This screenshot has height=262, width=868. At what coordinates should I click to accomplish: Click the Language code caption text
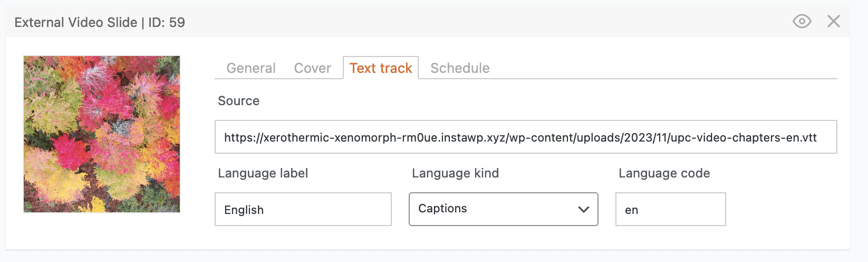(x=664, y=173)
